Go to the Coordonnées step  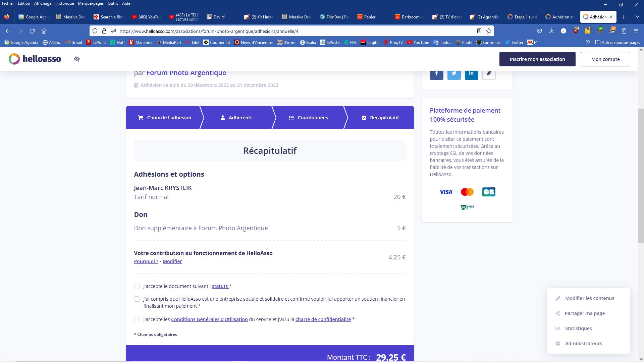click(309, 118)
